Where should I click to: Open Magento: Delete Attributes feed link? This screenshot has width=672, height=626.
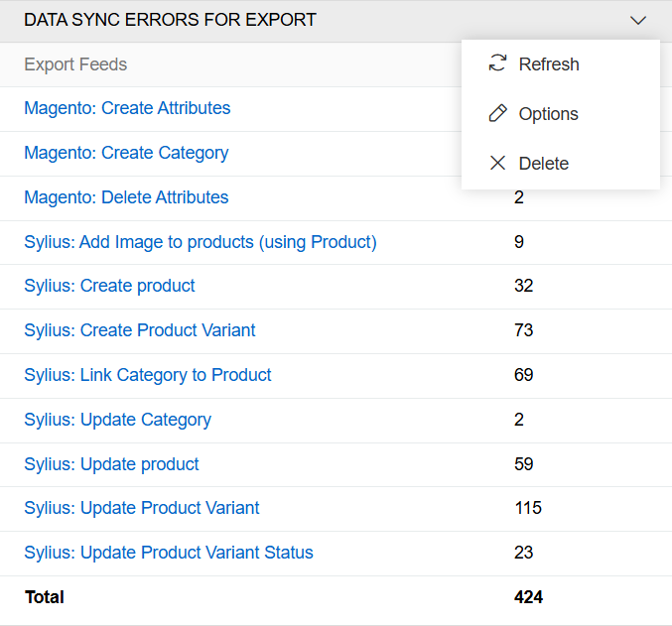point(126,197)
